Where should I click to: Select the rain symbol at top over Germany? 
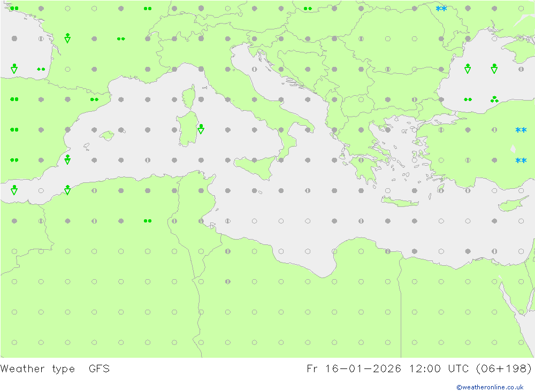click(148, 9)
